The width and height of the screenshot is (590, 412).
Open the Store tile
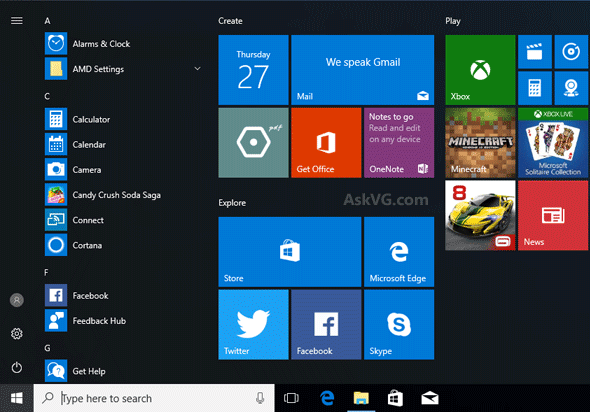pyautogui.click(x=290, y=252)
